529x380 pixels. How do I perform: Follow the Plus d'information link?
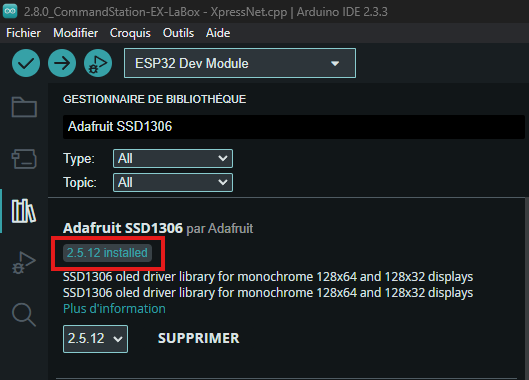114,308
